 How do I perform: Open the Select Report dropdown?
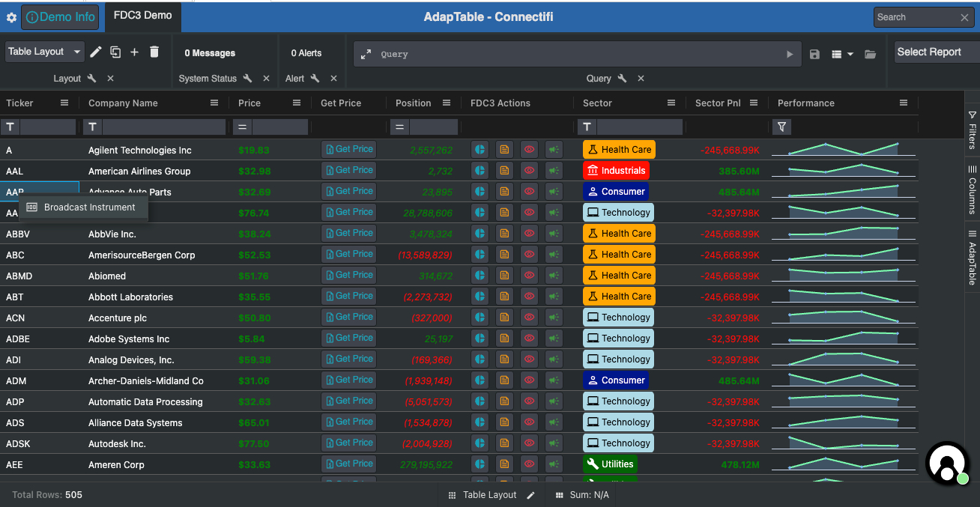pyautogui.click(x=937, y=52)
